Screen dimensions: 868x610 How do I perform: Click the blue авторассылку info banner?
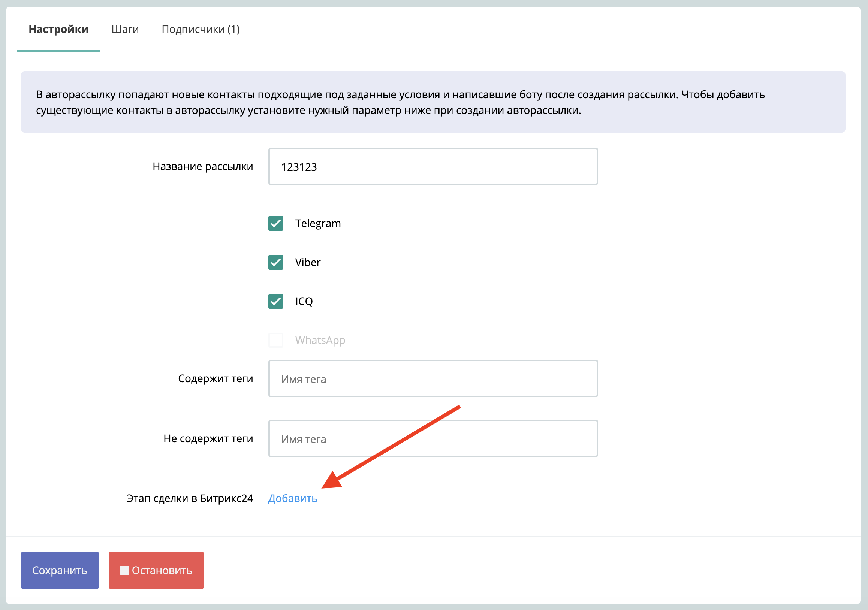point(433,102)
